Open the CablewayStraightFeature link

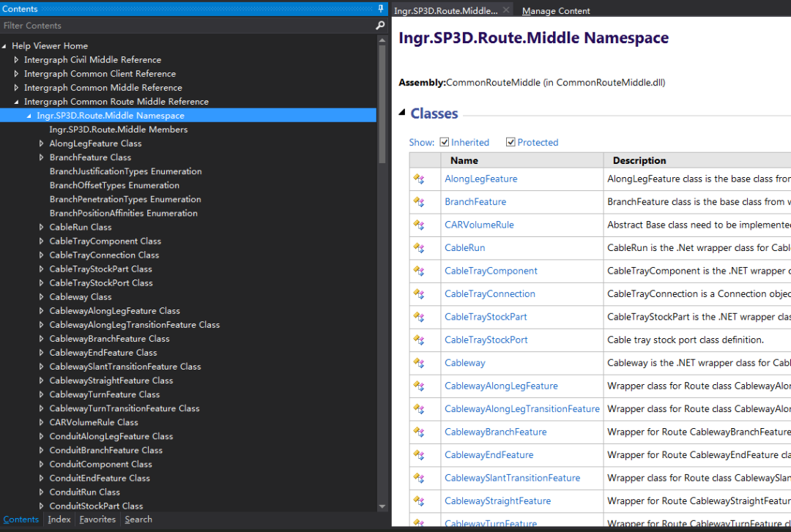[497, 501]
